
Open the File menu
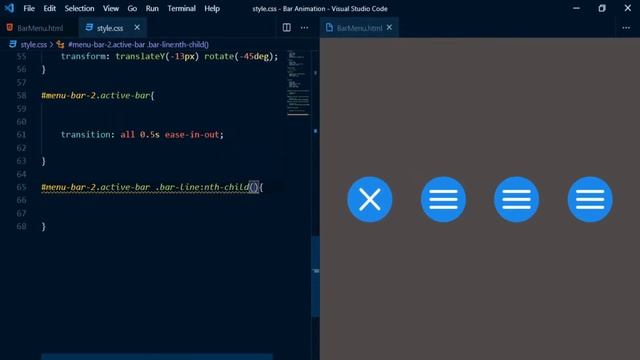pos(29,9)
